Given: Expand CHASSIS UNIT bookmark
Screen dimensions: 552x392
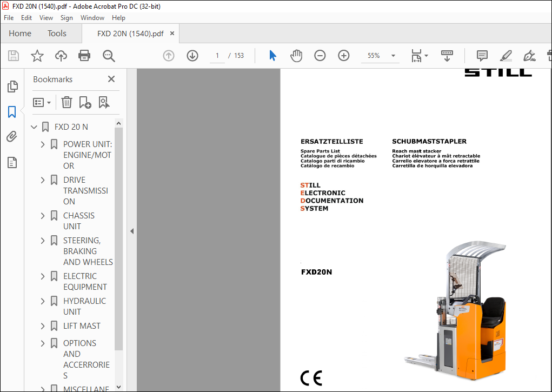Looking at the screenshot, I should coord(43,216).
